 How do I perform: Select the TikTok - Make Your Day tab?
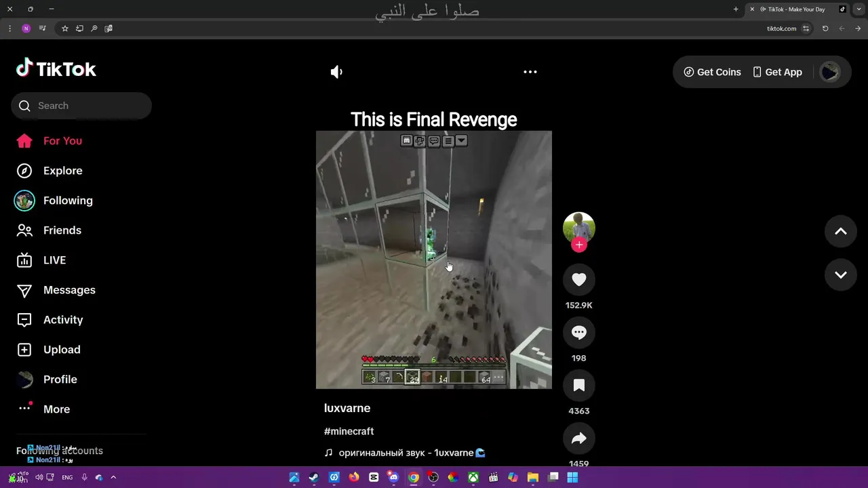click(x=797, y=9)
